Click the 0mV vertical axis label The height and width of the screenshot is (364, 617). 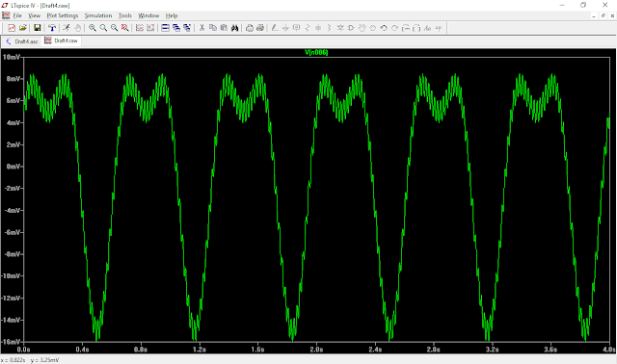pyautogui.click(x=13, y=167)
